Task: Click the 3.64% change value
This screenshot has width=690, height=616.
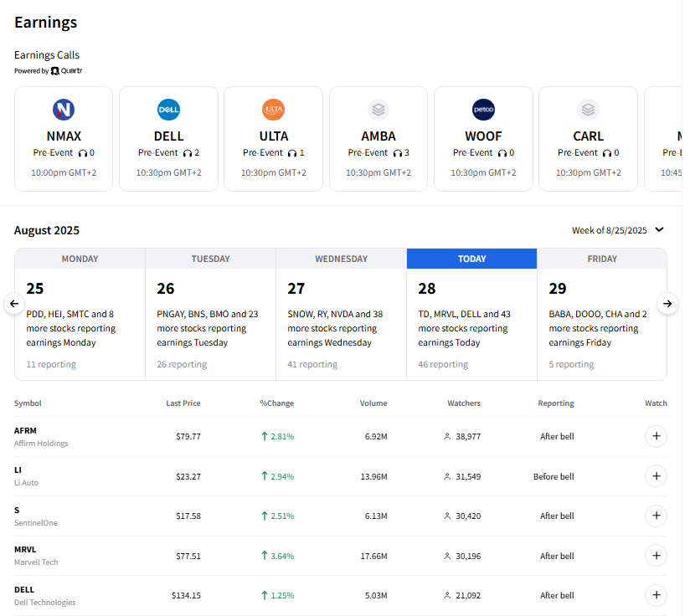Action: (282, 557)
